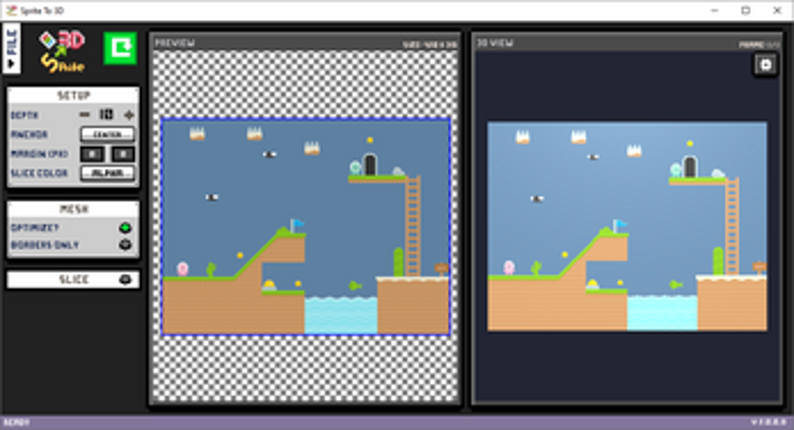Click the MARGIN (PX) label

click(x=39, y=154)
